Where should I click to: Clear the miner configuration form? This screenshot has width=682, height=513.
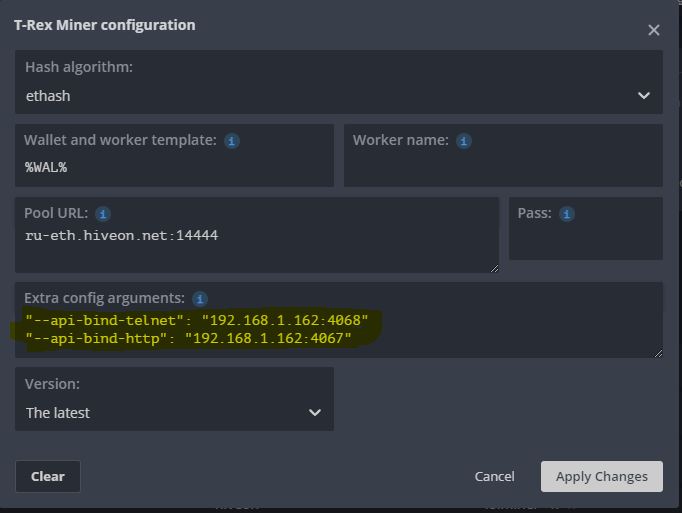click(48, 476)
